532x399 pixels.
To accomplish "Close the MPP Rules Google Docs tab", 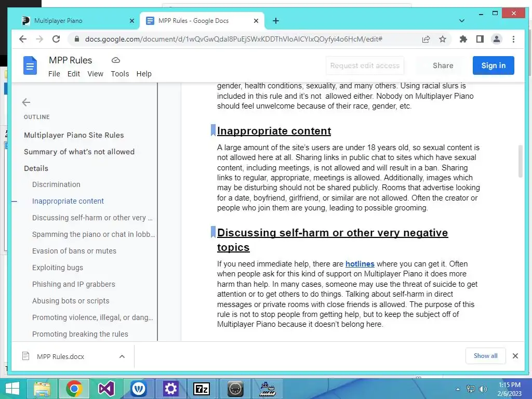I will [x=256, y=21].
